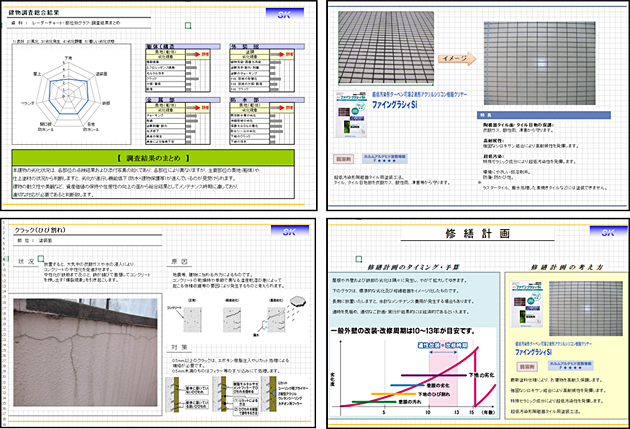Click 弱溶剤 badge on product sheet
This screenshot has height=429, width=630.
coord(343,159)
